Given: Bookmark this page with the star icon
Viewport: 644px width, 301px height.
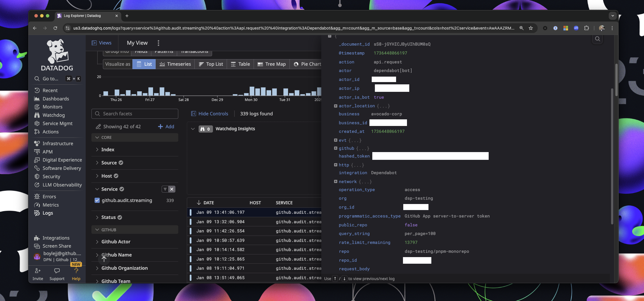Looking at the screenshot, I should (531, 28).
